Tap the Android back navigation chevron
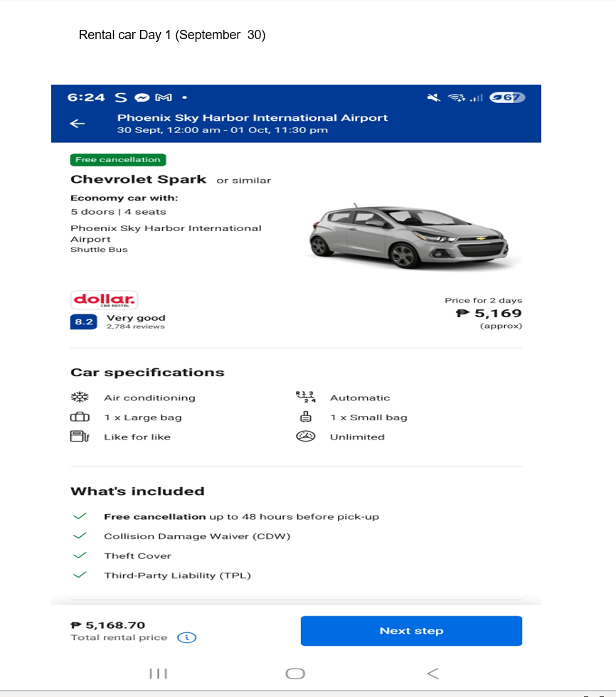Image resolution: width=616 pixels, height=697 pixels. pos(432,673)
